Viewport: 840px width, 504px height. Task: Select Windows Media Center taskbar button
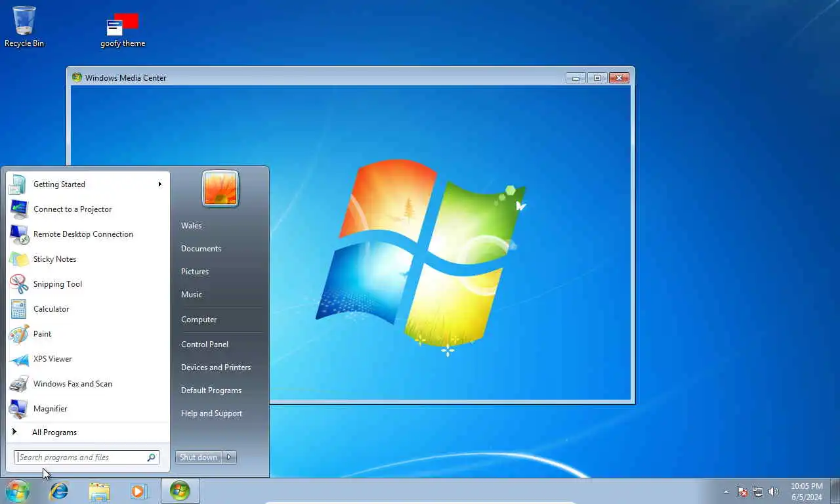pyautogui.click(x=180, y=491)
